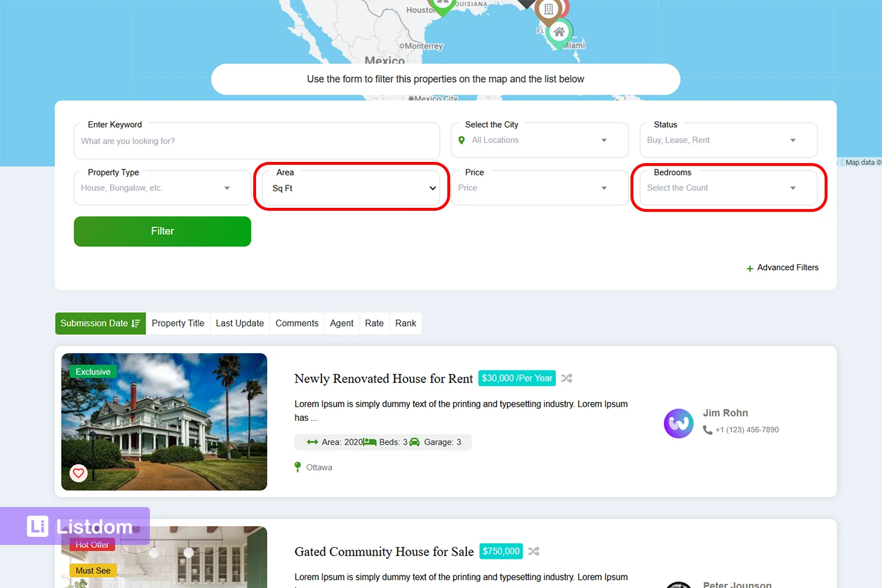The image size is (882, 588).
Task: Toggle Submission Date sort order
Action: [x=100, y=323]
